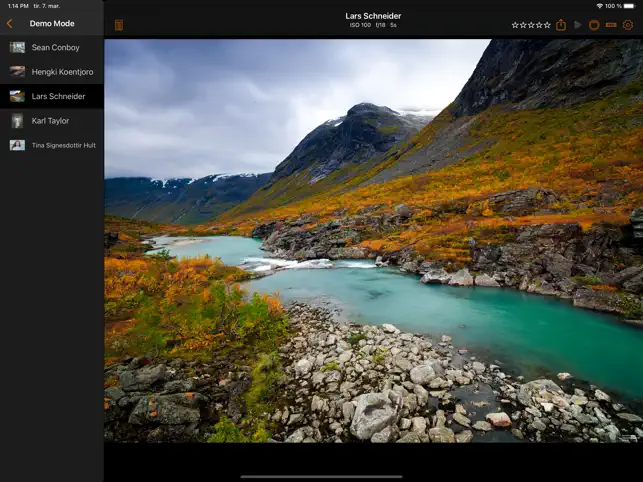Click the Hengki Koentjoro thumbnail
This screenshot has width=643, height=482.
click(17, 72)
